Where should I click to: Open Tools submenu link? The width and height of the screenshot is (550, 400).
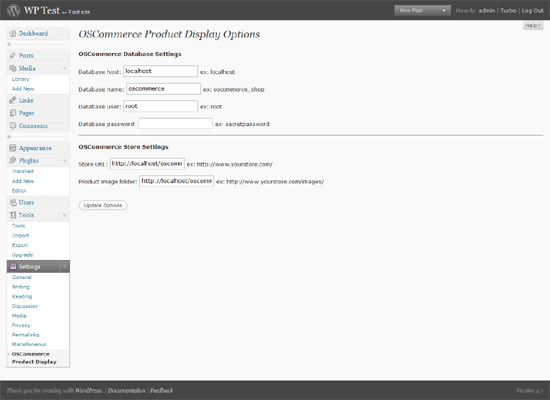pos(18,226)
